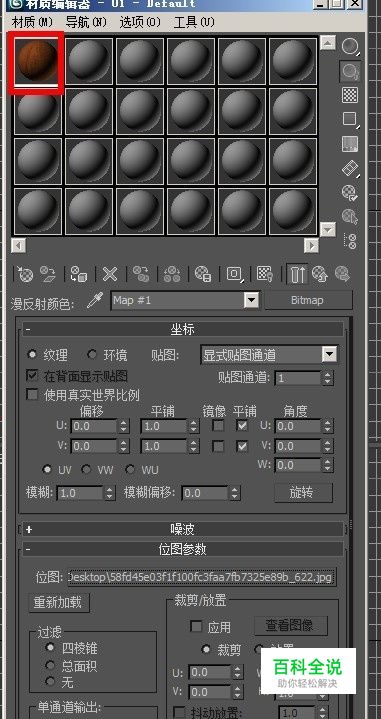Toggle Show Map in Viewport icon
Viewport: 381px width, 719px height.
point(265,274)
